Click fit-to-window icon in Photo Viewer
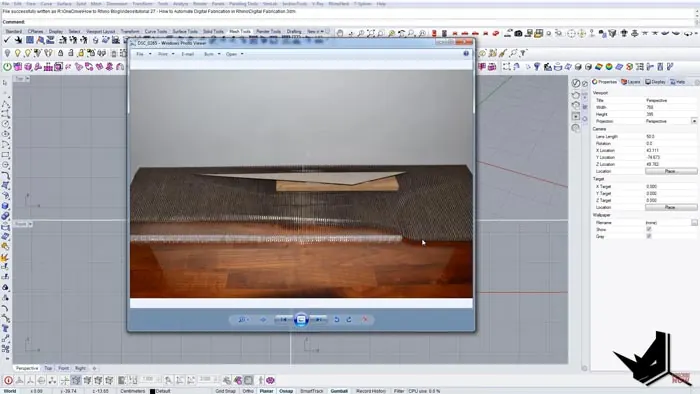Screen dimensions: 700x394 click(x=263, y=319)
